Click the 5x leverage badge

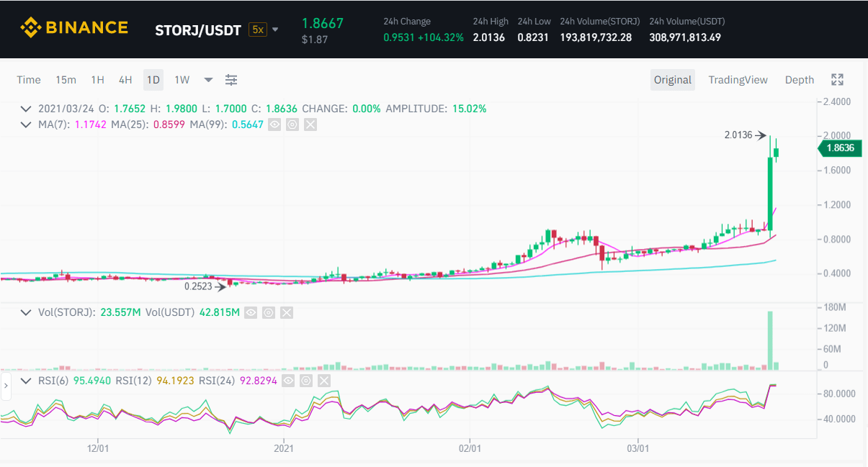(x=257, y=30)
